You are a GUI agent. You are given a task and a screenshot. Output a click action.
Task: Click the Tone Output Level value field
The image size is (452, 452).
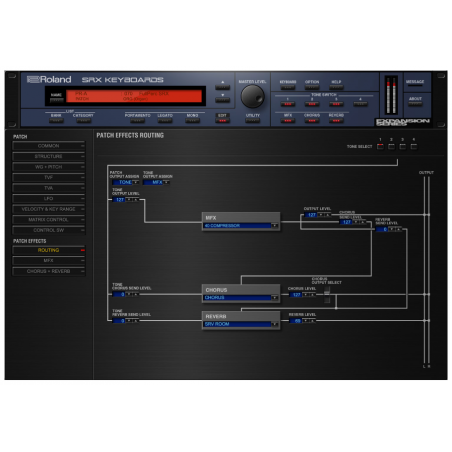(x=119, y=200)
